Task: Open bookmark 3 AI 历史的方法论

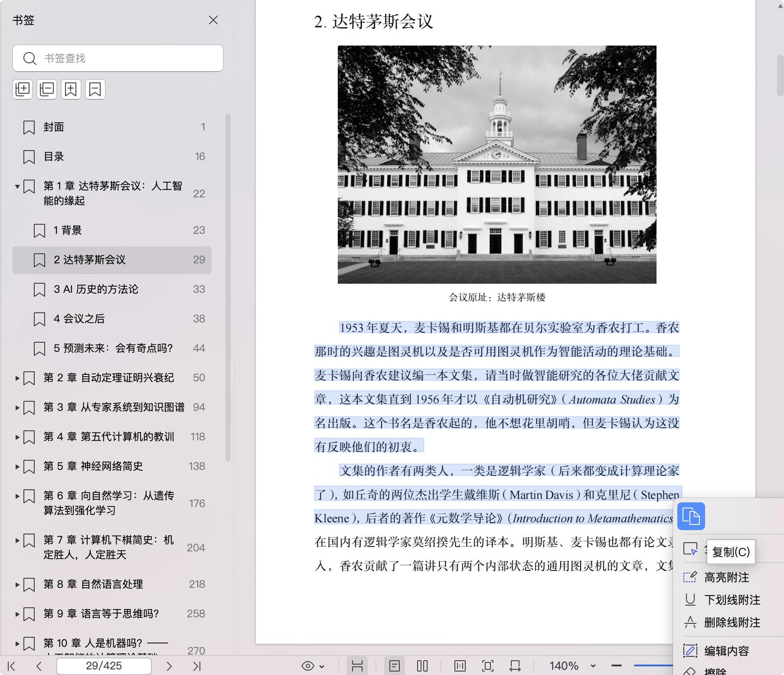Action: click(112, 289)
